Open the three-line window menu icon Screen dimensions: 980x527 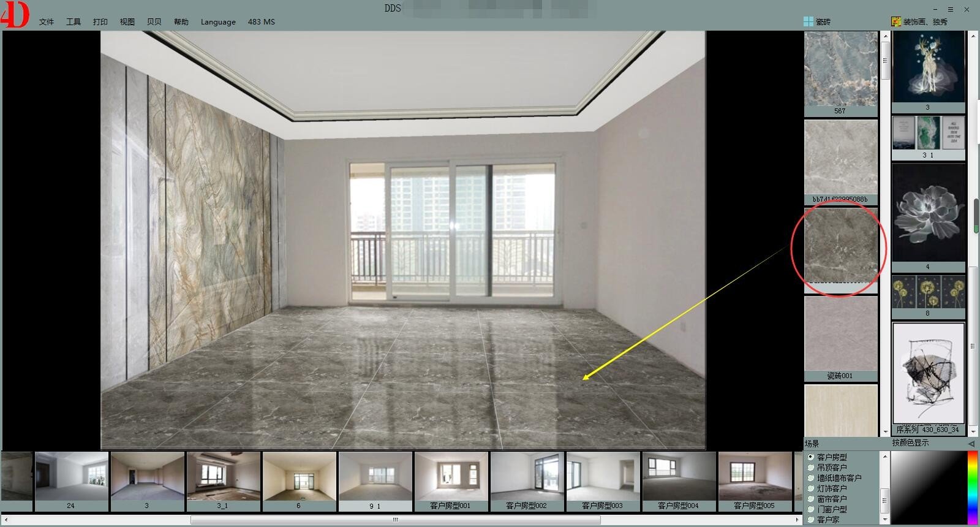tap(951, 9)
